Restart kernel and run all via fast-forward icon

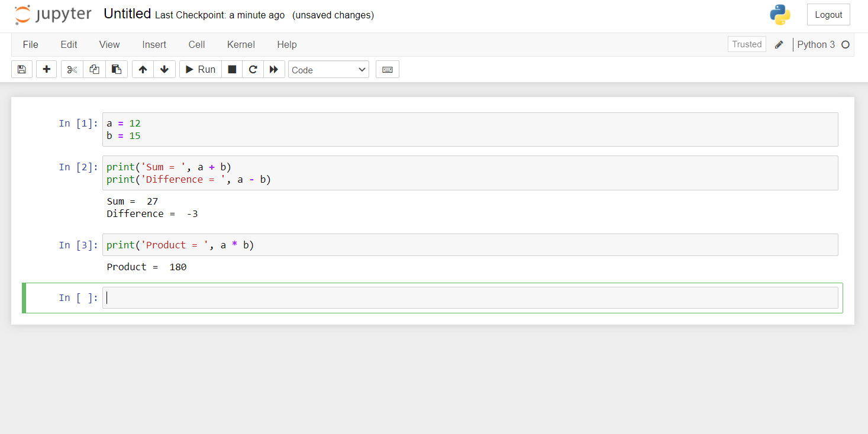[274, 69]
